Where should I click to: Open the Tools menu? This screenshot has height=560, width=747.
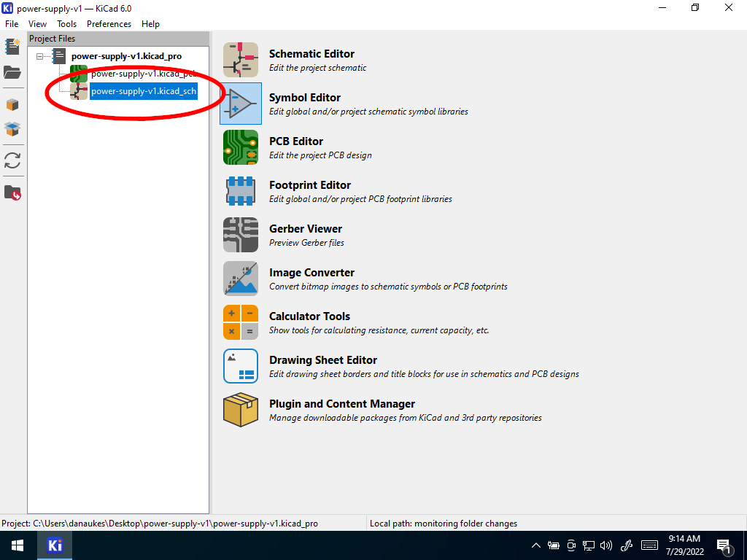[66, 24]
